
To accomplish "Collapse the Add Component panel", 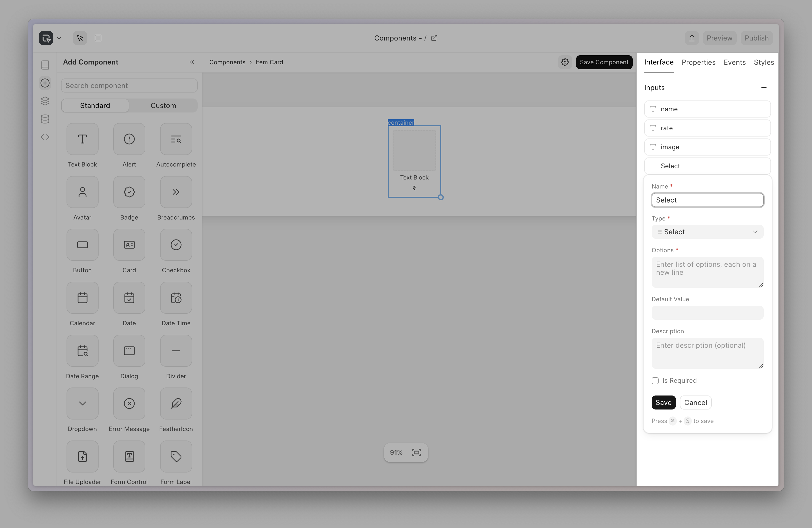I will 192,62.
